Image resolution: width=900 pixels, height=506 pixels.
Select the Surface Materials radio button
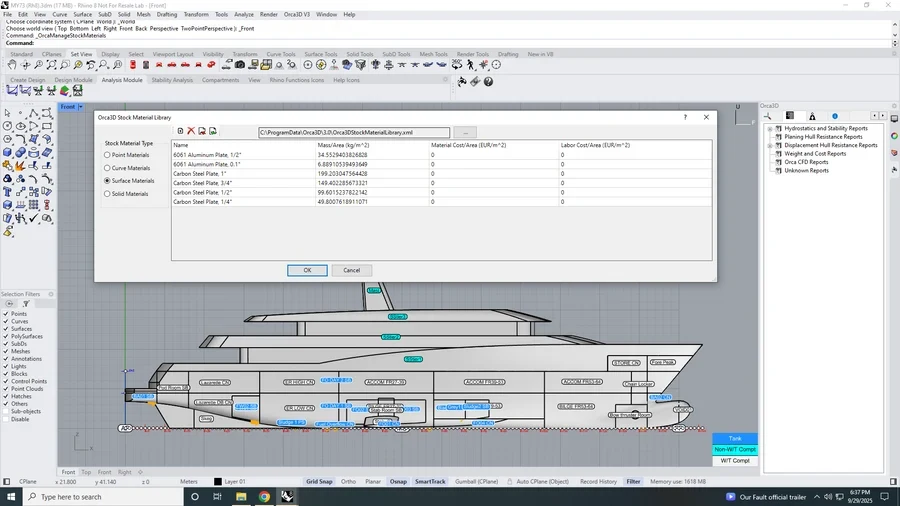pos(107,181)
